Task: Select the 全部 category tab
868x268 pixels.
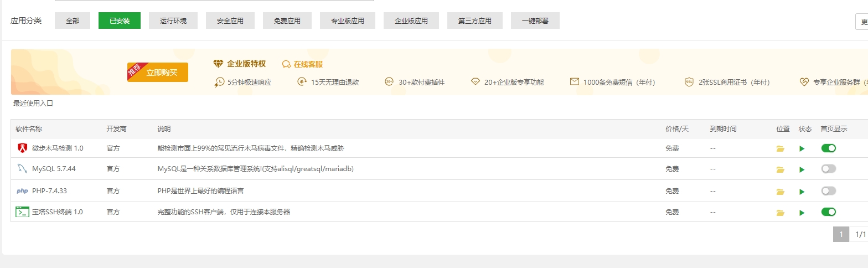Action: tap(73, 20)
